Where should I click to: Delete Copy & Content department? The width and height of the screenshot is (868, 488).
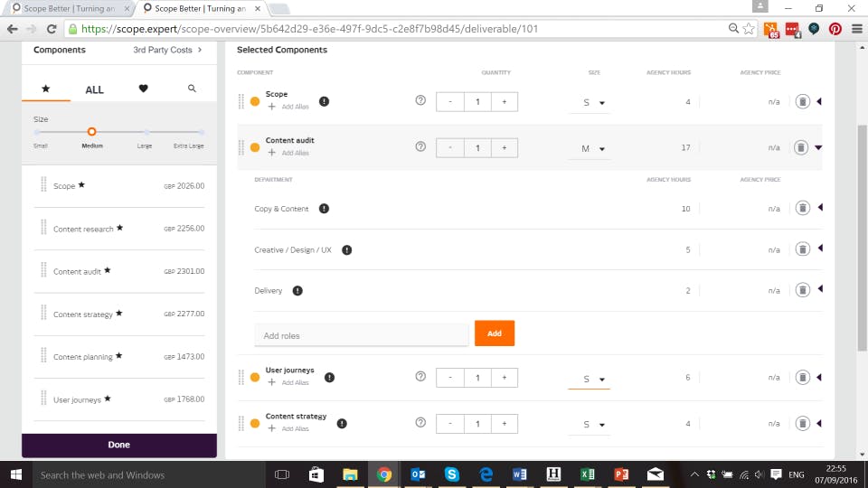pyautogui.click(x=802, y=208)
